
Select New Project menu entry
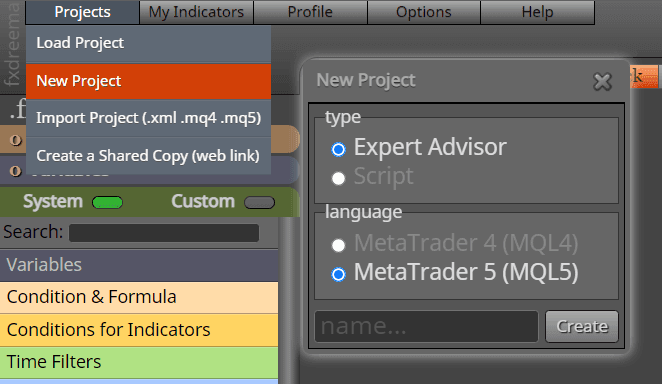[x=148, y=81]
